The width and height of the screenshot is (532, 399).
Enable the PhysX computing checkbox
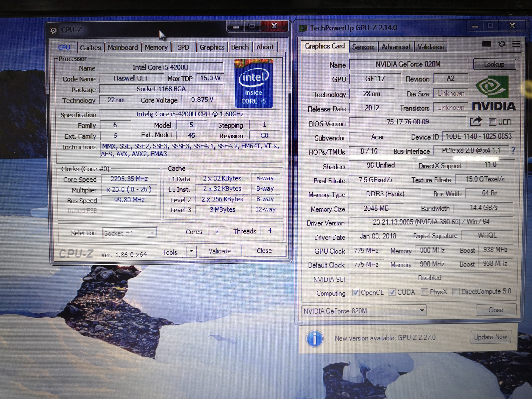click(x=425, y=292)
